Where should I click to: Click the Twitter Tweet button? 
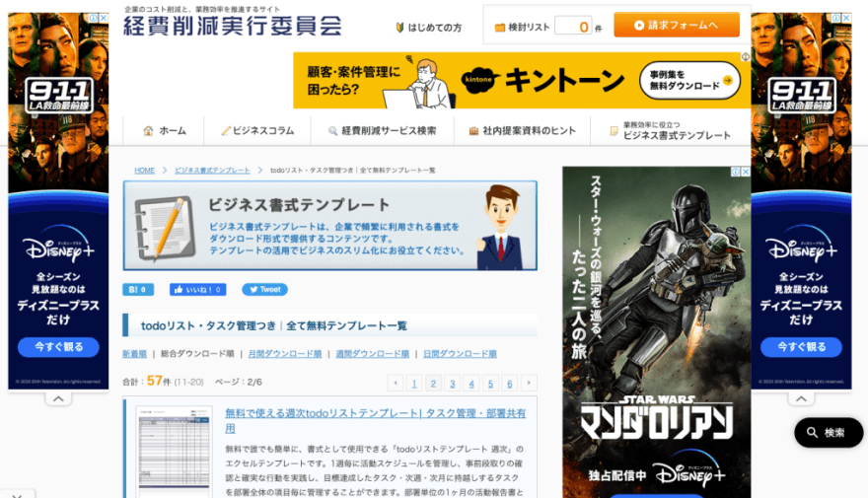tap(264, 289)
